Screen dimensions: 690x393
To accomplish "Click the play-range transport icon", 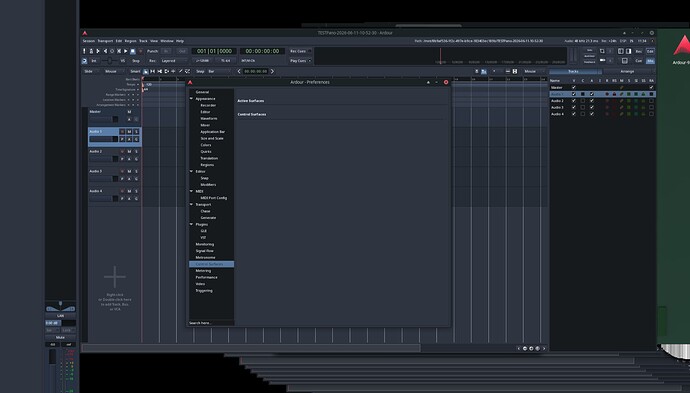I will click(x=119, y=51).
